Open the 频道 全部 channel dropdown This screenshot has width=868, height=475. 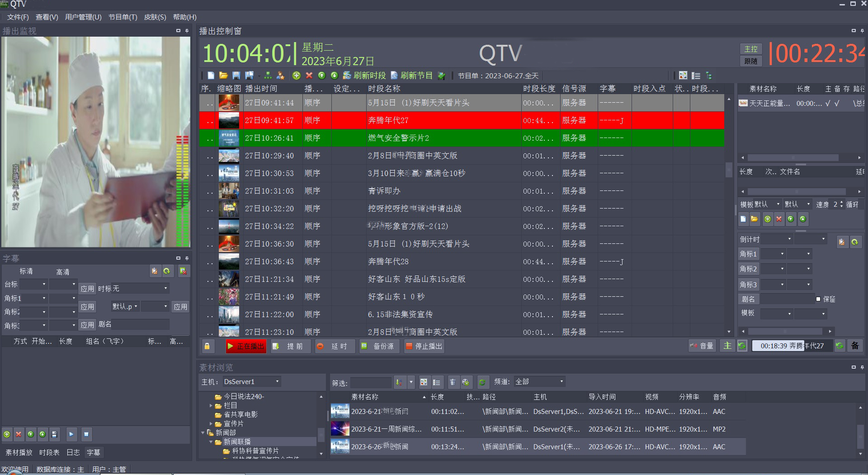point(540,382)
